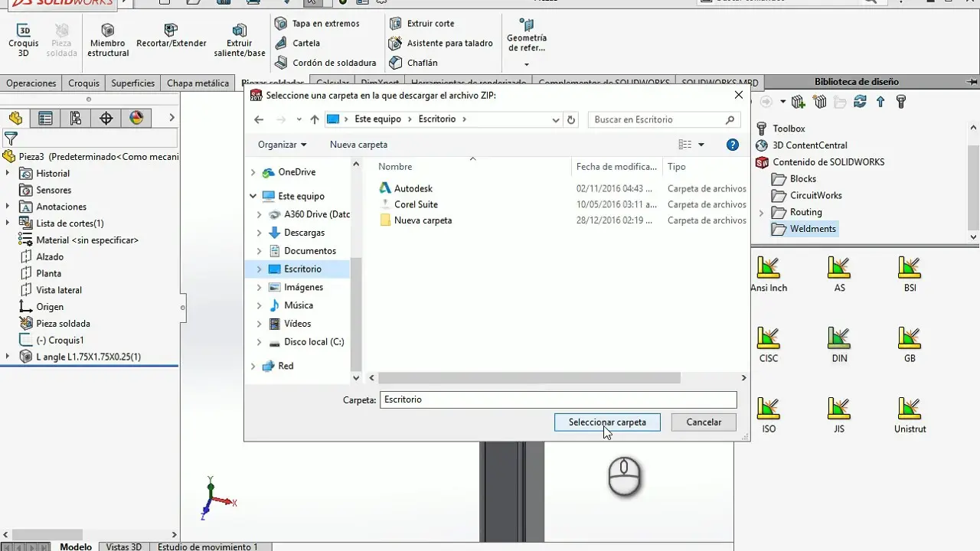980x551 pixels.
Task: Open the DIN weldments folder icon
Action: click(x=839, y=337)
